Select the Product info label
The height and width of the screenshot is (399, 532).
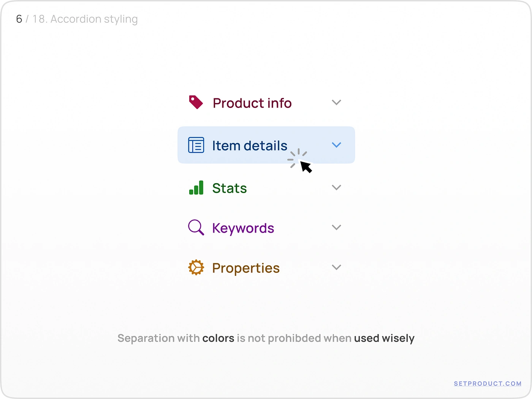pos(252,103)
